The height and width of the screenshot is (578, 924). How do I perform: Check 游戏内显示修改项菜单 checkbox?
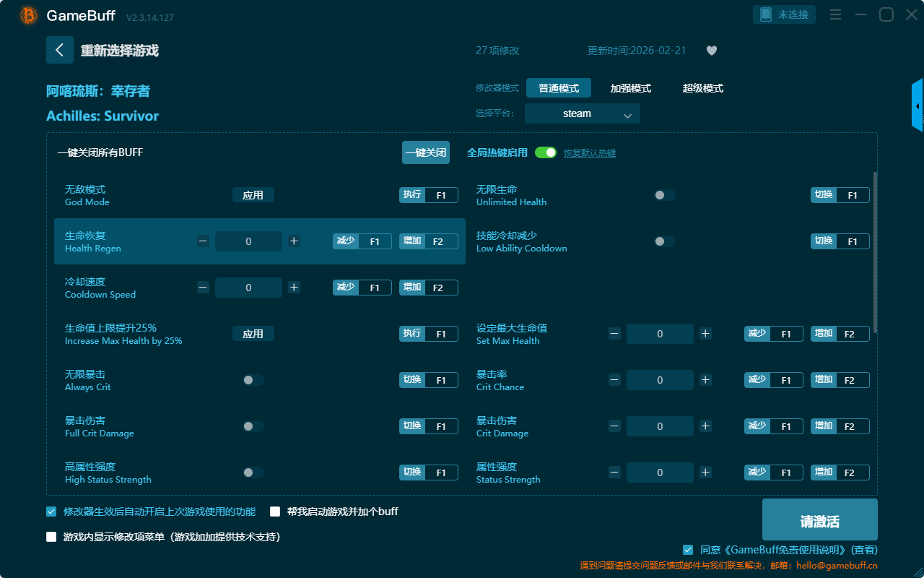[51, 537]
